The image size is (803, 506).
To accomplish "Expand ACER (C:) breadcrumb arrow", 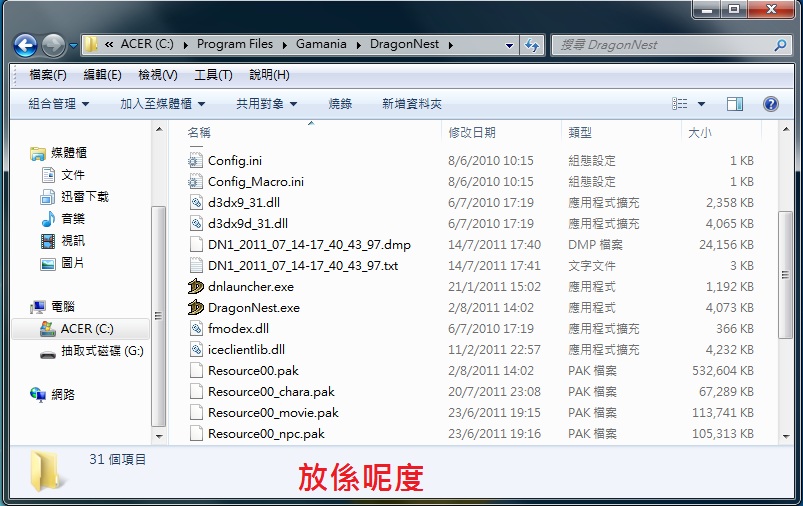I will click(x=185, y=45).
